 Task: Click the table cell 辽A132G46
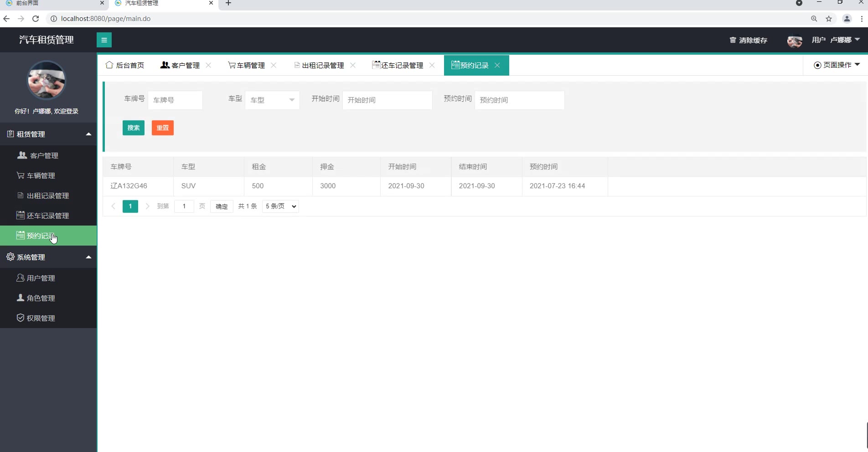coord(138,186)
